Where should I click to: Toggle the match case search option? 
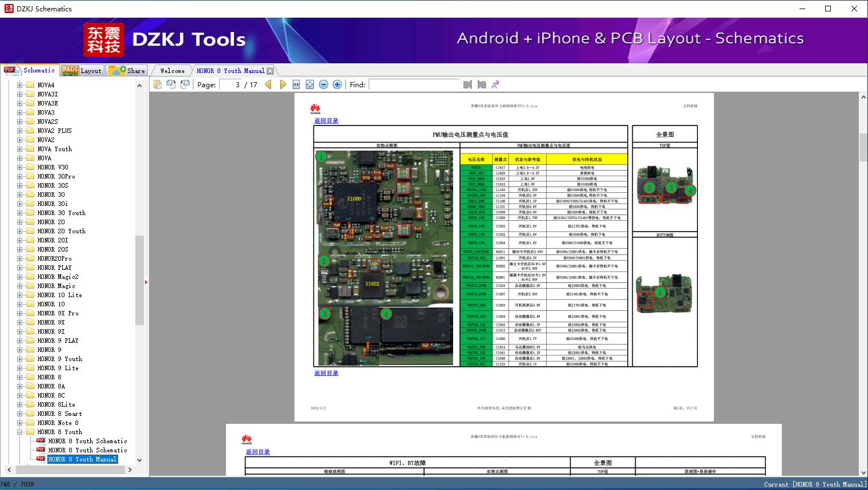[495, 84]
